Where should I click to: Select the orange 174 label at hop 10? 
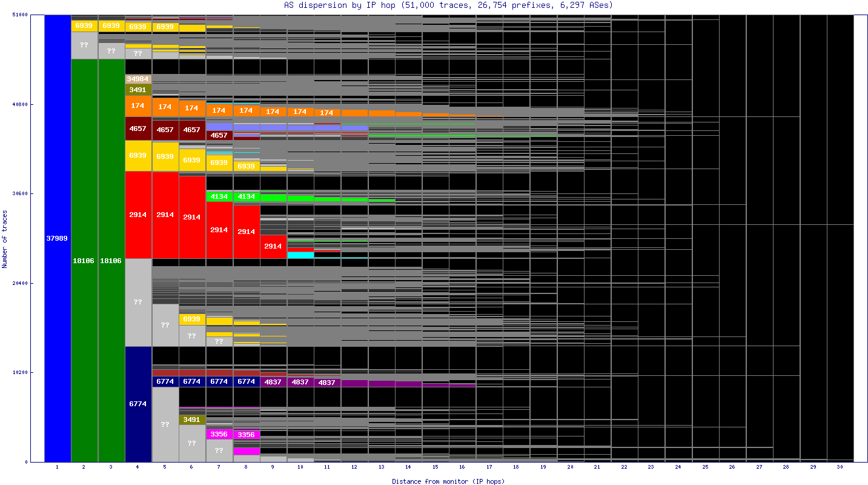click(300, 112)
